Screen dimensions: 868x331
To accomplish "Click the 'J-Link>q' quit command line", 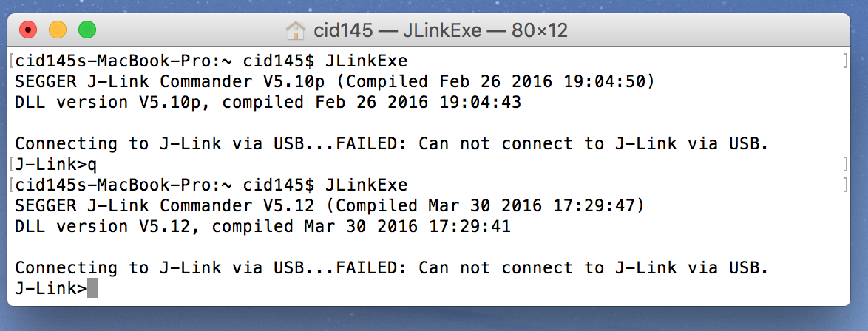I will tap(56, 165).
